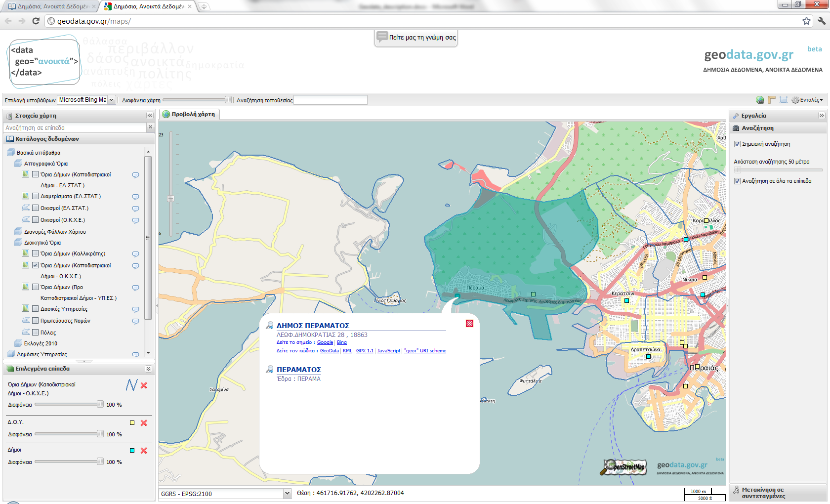830x504 pixels.
Task: Enable the Οικισμοί (Ο.Κ.Χ.Ε.) layer
Action: (36, 220)
